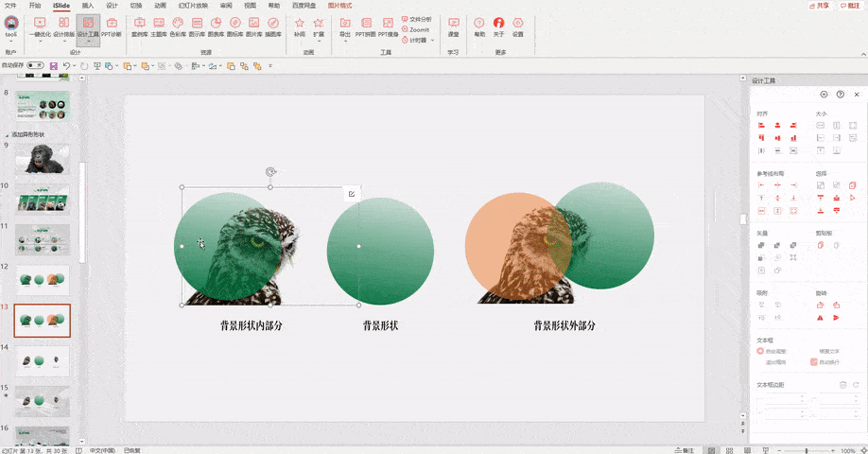Click the PPT拼图 tool icon
Viewport: 868px width, 454px height.
[x=365, y=26]
